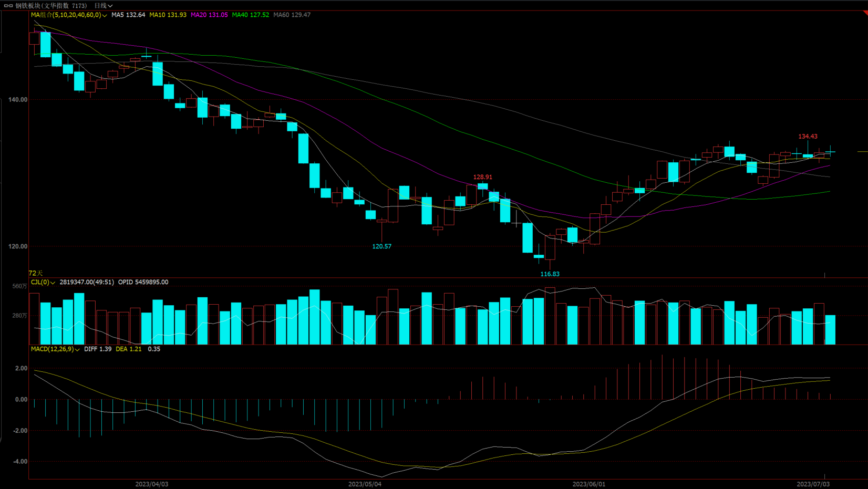Click the DEA 1.21 value
Image resolution: width=868 pixels, height=489 pixels.
click(129, 349)
